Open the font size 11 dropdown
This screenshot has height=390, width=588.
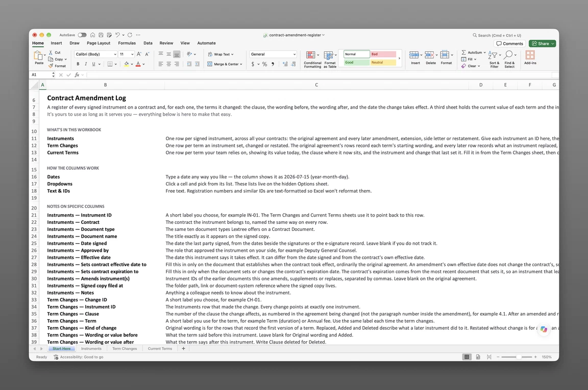[x=127, y=55]
